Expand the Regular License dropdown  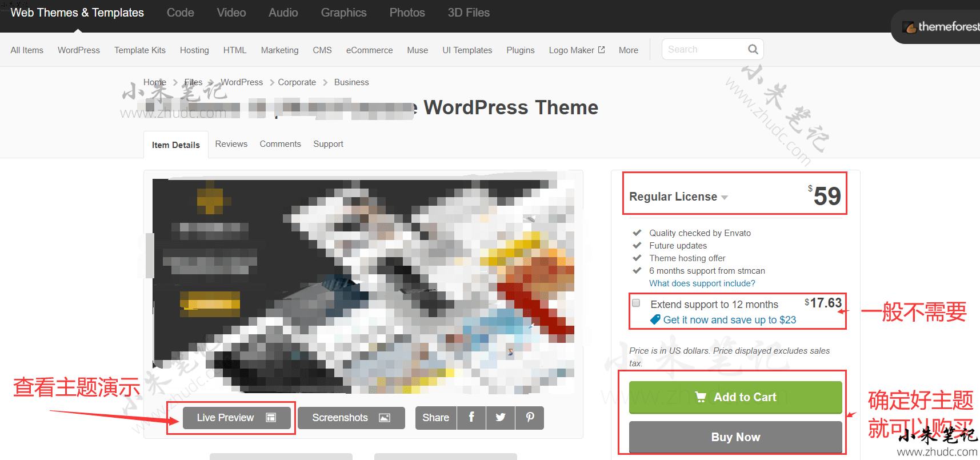678,197
